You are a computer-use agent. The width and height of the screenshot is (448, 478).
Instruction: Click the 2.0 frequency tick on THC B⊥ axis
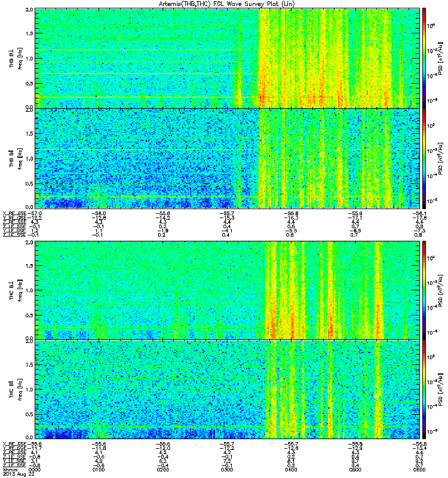[29, 243]
